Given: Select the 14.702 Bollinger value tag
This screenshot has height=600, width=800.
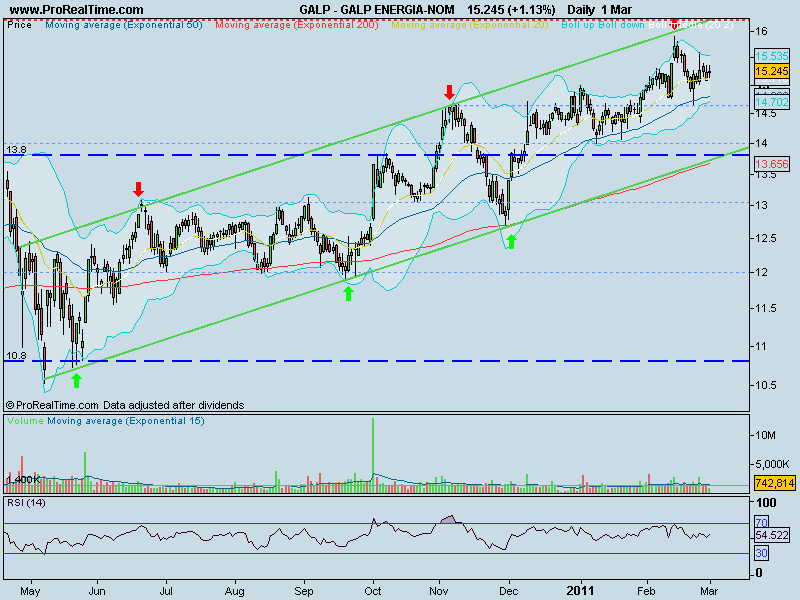Looking at the screenshot, I should pos(771,102).
